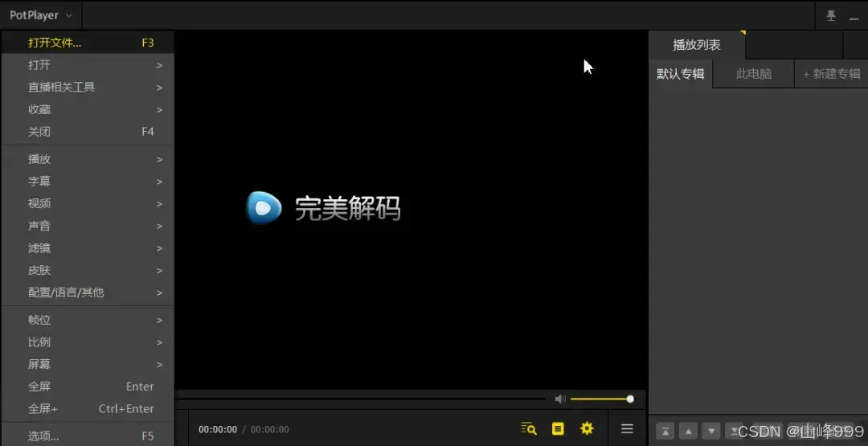This screenshot has width=868, height=446.
Task: Expand the 字幕 submenu
Action: coord(88,181)
